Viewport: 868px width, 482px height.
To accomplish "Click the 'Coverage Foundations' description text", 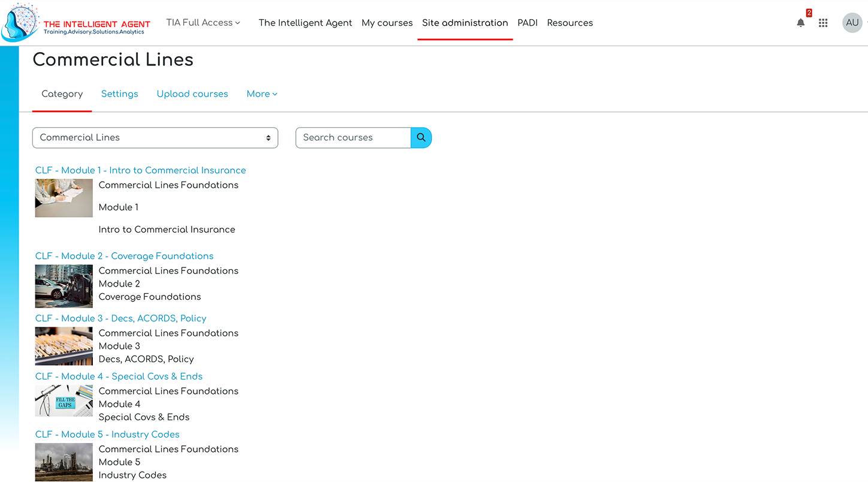I will (x=150, y=297).
